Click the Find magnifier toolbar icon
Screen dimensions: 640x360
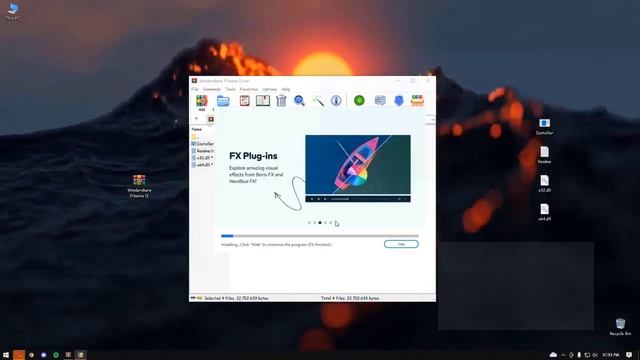299,100
